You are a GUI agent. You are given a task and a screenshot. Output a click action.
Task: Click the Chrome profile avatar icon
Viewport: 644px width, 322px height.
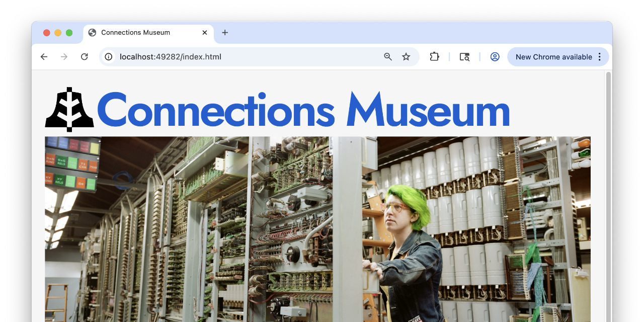coord(495,56)
